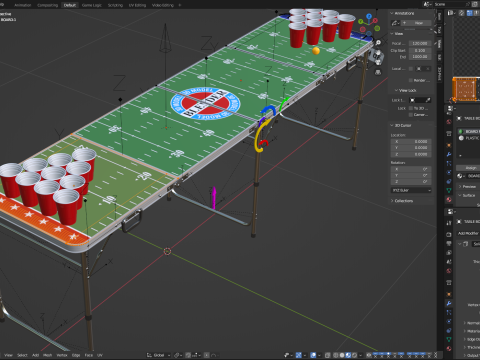Click the viewport zoom magnifier icon
480x360 pixels.
[x=378, y=43]
